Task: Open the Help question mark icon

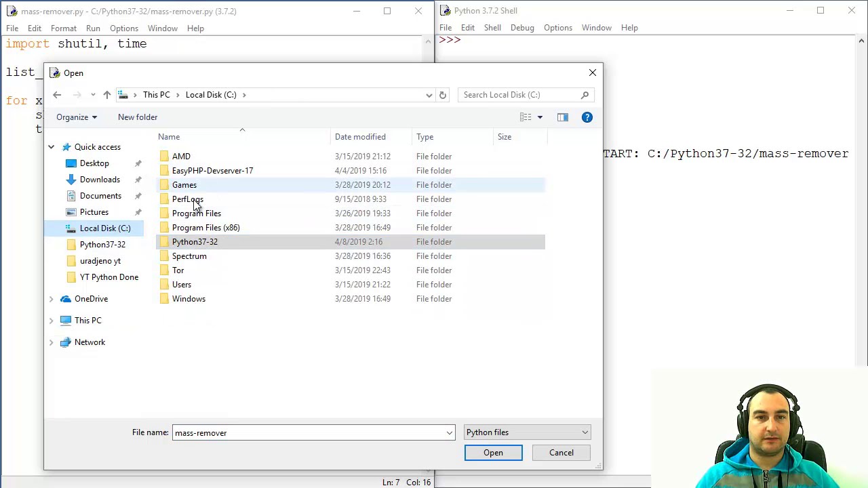Action: point(587,117)
